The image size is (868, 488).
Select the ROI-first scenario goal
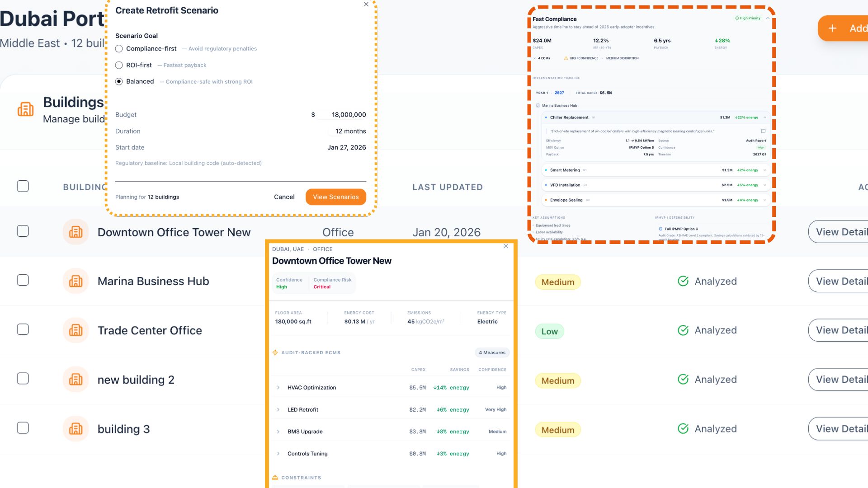pos(119,65)
